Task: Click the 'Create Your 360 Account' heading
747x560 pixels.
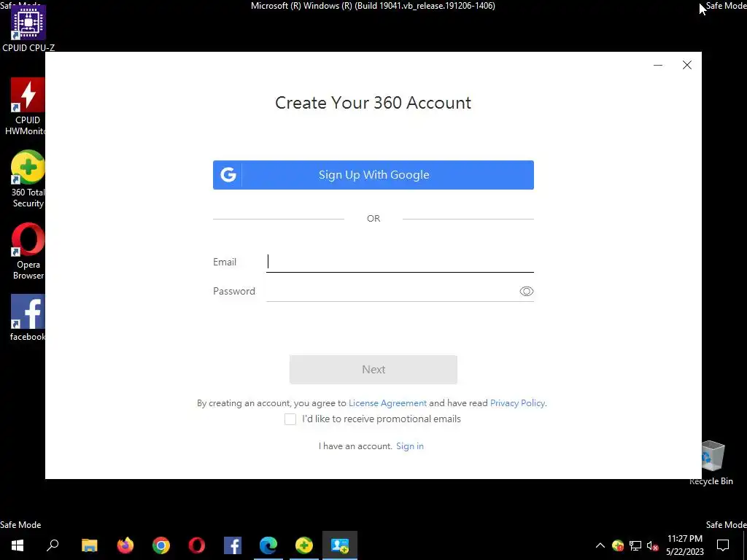Action: pos(373,103)
